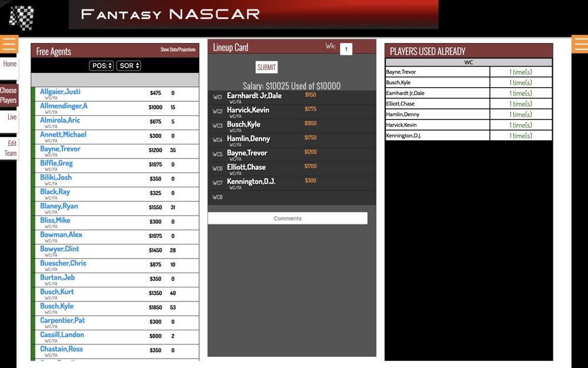Open the right orange hamburger menu
The width and height of the screenshot is (588, 368).
(579, 44)
